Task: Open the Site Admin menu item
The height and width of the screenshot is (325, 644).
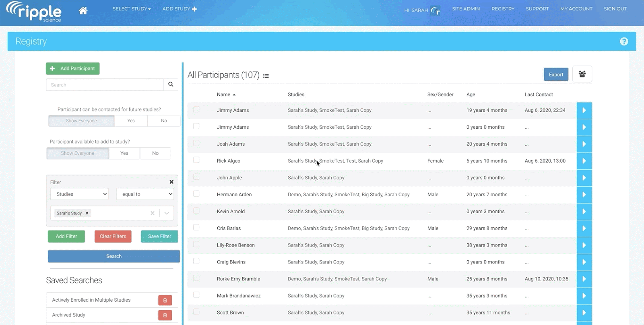Action: tap(466, 9)
